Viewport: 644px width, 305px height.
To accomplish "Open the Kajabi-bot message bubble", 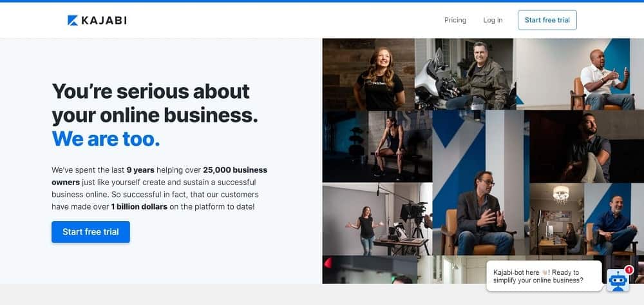I will [544, 276].
